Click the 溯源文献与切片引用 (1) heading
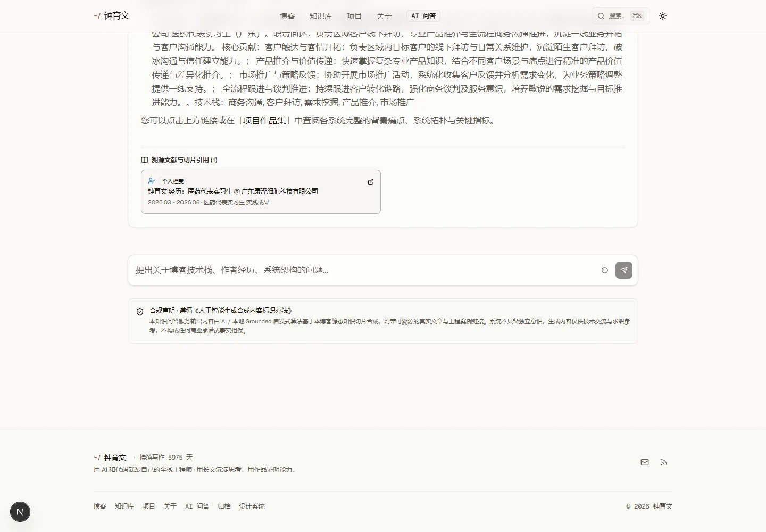 185,160
